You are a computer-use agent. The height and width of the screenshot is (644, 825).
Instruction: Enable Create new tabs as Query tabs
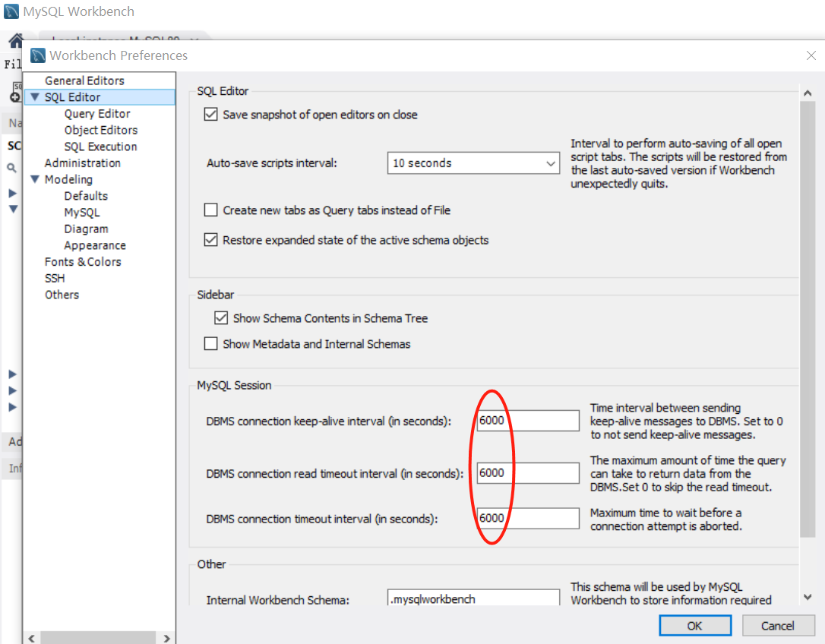210,210
